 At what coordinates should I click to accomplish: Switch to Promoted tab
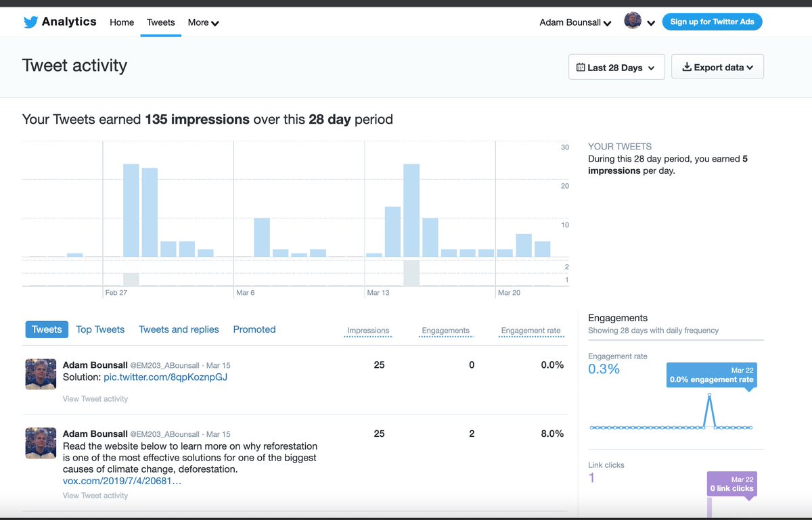(254, 329)
